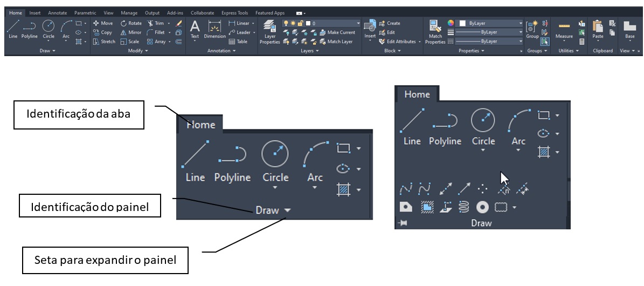The image size is (644, 286).
Task: Click the Move tool in the Modify panel
Action: tap(103, 23)
